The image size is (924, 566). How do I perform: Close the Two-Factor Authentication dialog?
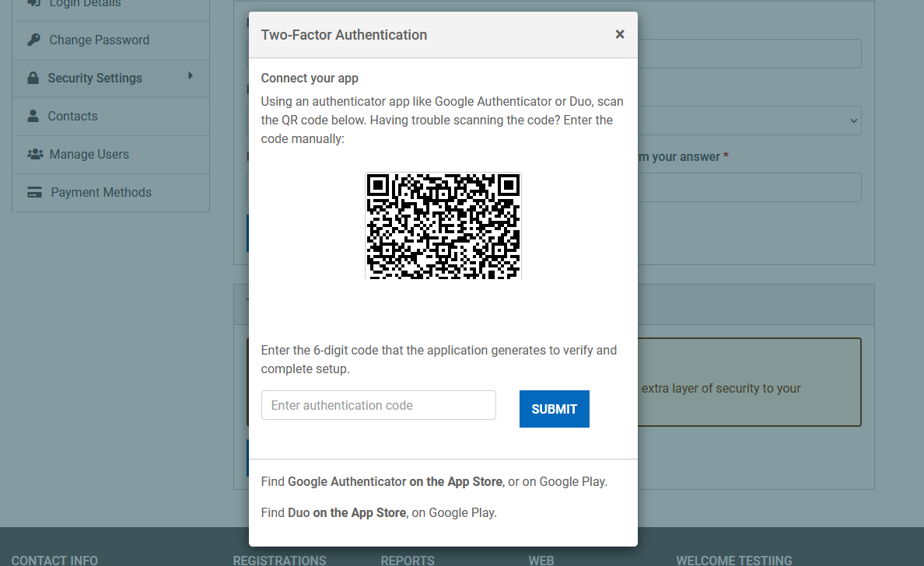(619, 35)
